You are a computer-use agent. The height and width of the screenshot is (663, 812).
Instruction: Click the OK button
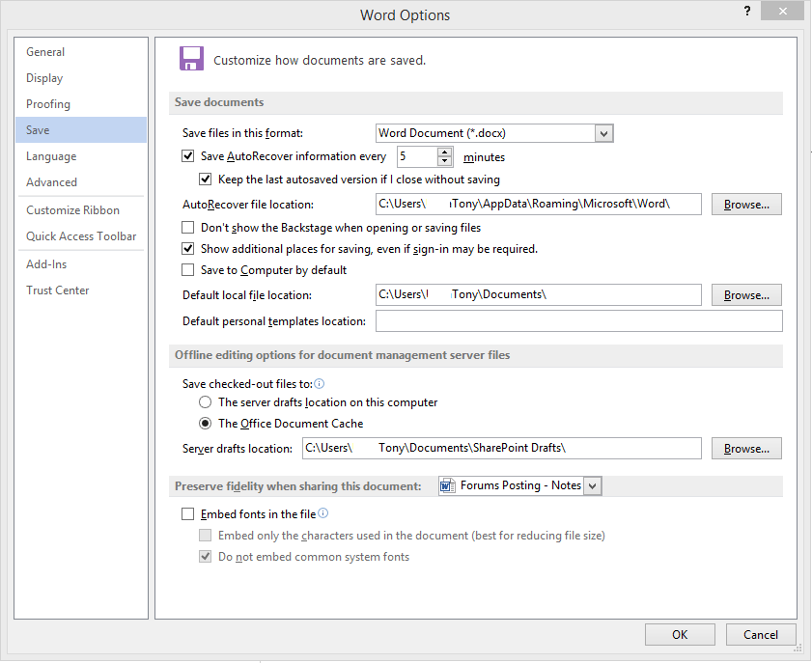pyautogui.click(x=680, y=634)
